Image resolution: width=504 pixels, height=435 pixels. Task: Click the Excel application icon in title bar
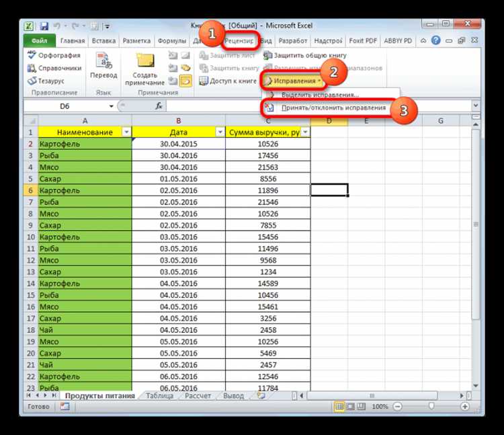tap(30, 26)
